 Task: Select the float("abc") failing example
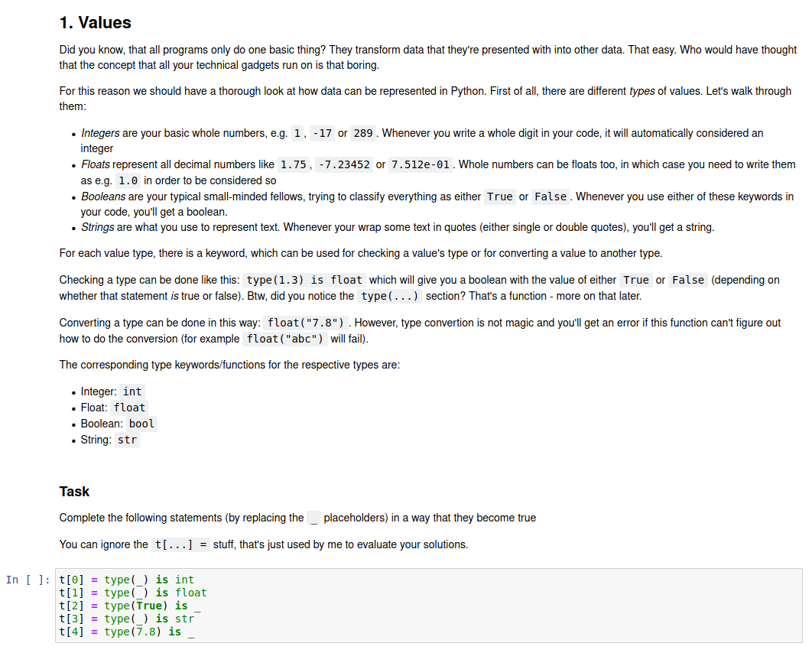285,339
